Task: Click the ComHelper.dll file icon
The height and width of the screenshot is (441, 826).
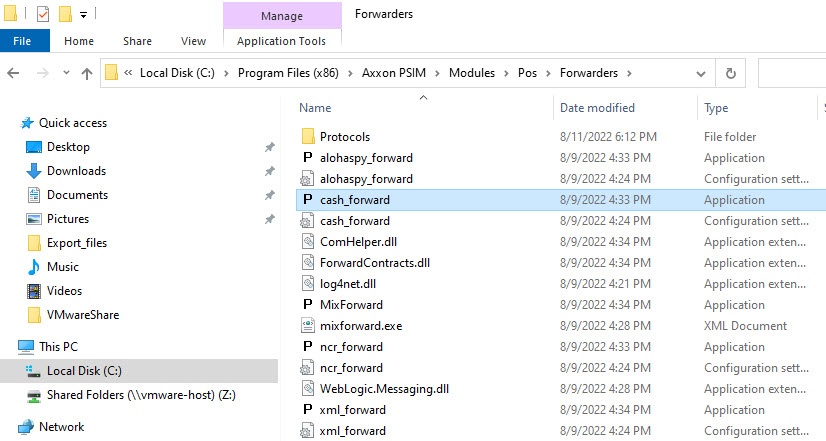Action: [308, 242]
